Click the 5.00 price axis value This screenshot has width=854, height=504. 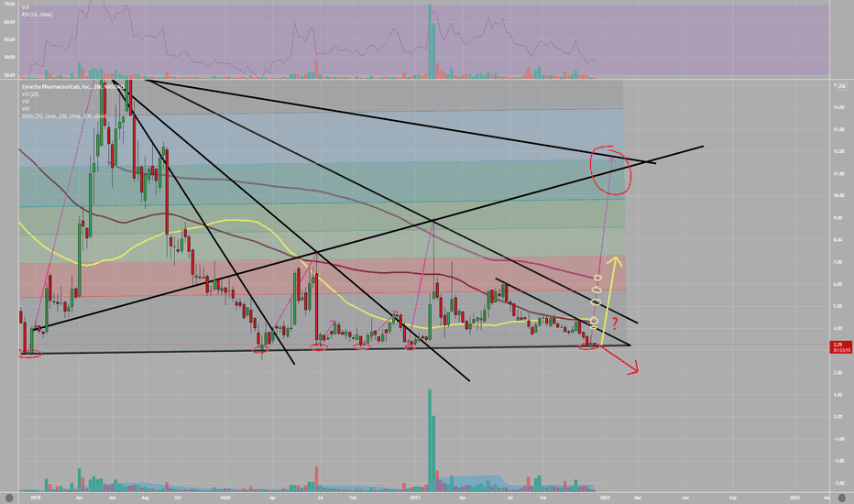tap(838, 306)
